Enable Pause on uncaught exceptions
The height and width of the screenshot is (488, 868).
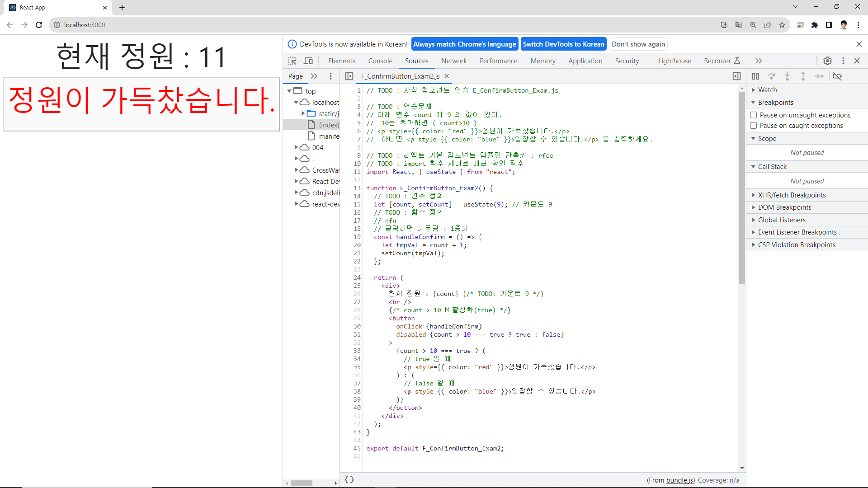754,115
